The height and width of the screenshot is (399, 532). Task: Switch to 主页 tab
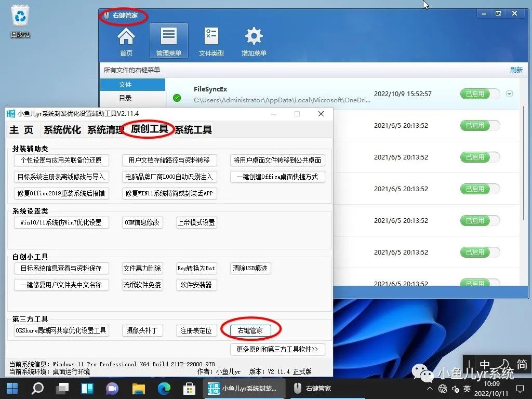click(21, 129)
